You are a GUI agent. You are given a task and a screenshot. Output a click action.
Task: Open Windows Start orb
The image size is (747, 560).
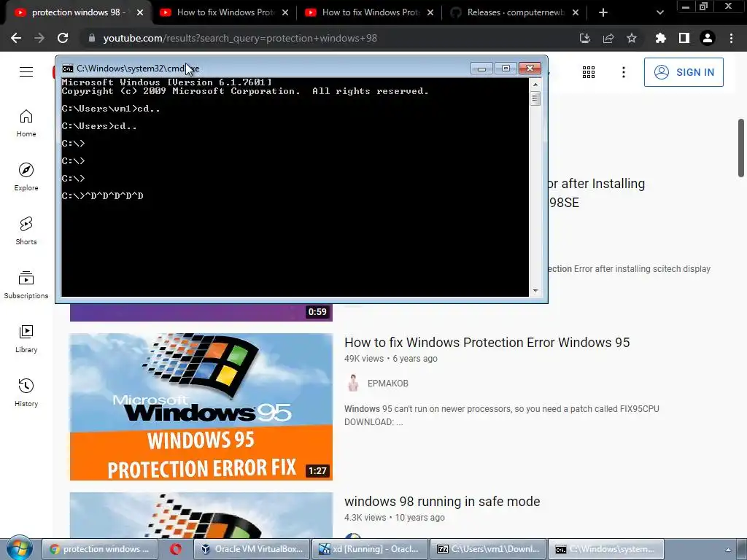(19, 548)
